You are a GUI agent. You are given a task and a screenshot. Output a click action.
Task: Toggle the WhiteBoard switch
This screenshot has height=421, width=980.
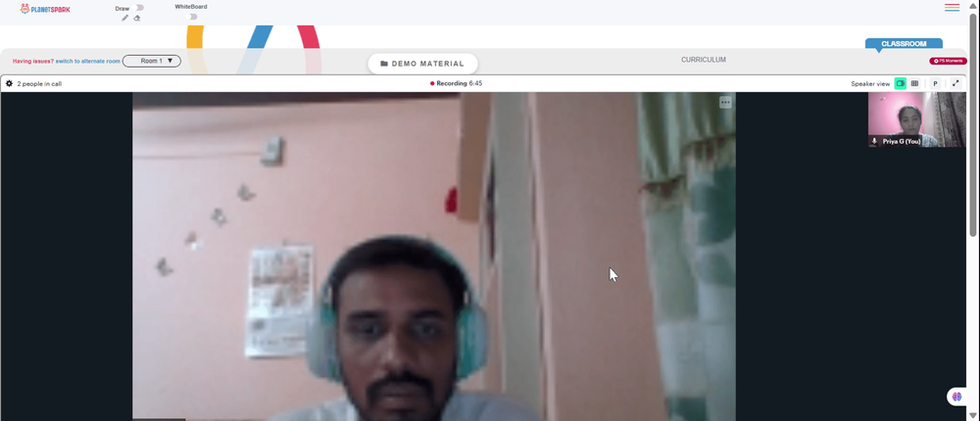click(x=192, y=17)
